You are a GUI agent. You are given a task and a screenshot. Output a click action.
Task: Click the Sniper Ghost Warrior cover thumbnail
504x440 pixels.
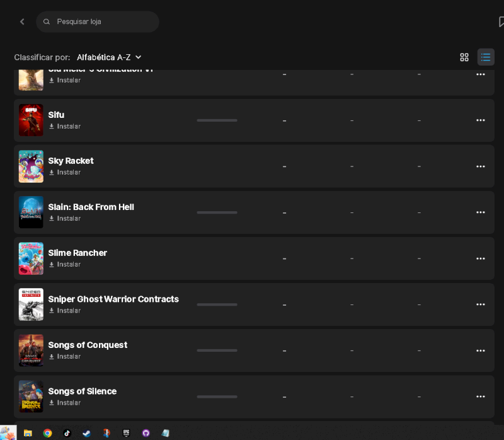click(31, 304)
